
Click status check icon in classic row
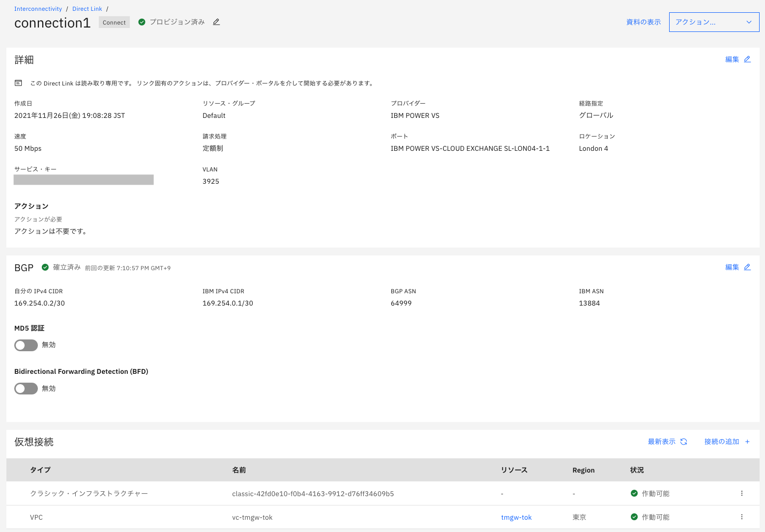click(x=634, y=493)
